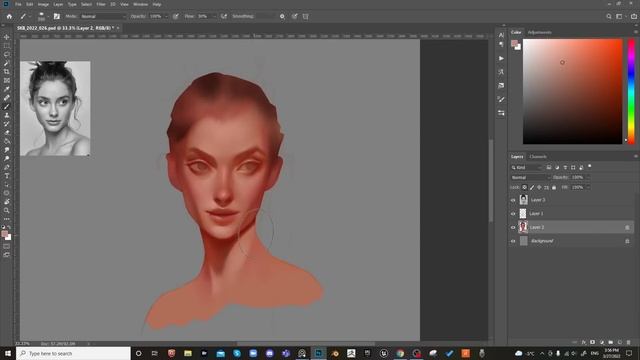This screenshot has height=360, width=640.
Task: Toggle pressure for opacity
Action: pos(176,16)
